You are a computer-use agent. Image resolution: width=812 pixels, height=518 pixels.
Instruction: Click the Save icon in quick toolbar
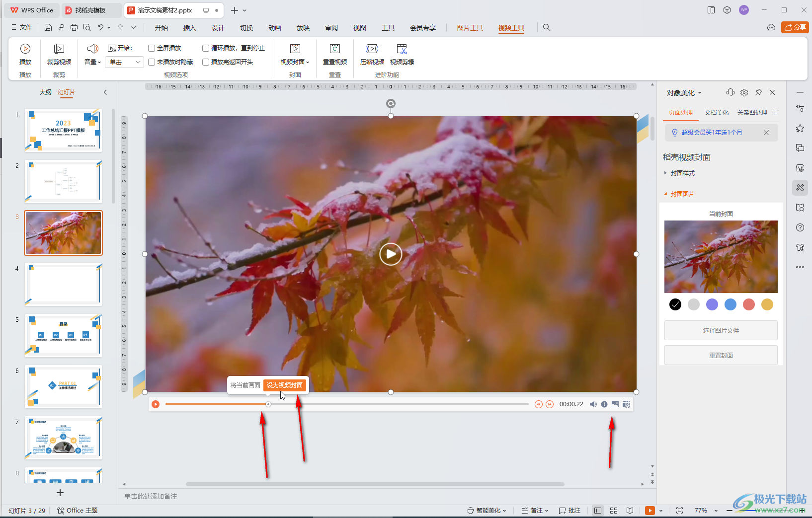coord(48,27)
